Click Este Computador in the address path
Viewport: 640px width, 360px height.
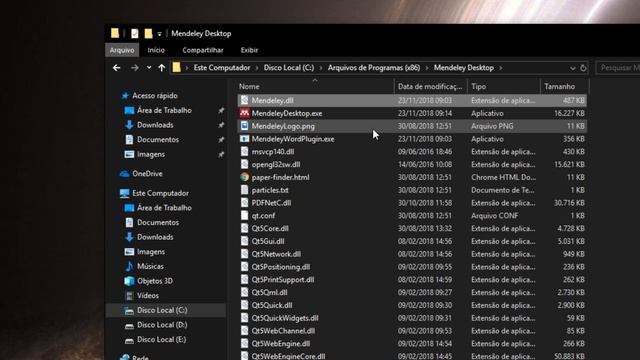222,68
